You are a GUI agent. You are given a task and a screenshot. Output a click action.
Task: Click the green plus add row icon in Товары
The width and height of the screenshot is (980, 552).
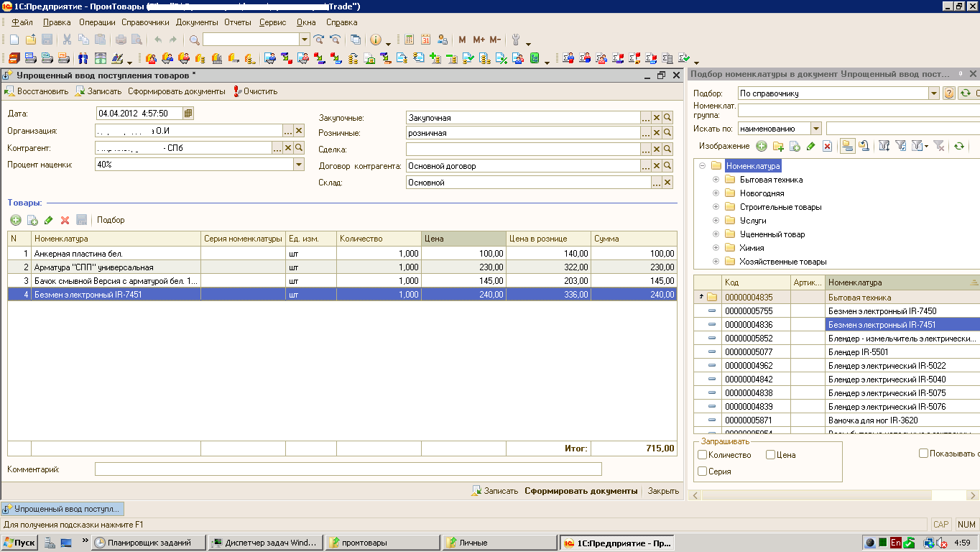coord(15,220)
